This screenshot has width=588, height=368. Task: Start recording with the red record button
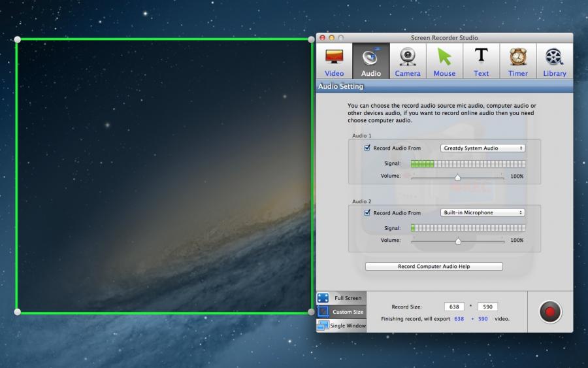[550, 312]
